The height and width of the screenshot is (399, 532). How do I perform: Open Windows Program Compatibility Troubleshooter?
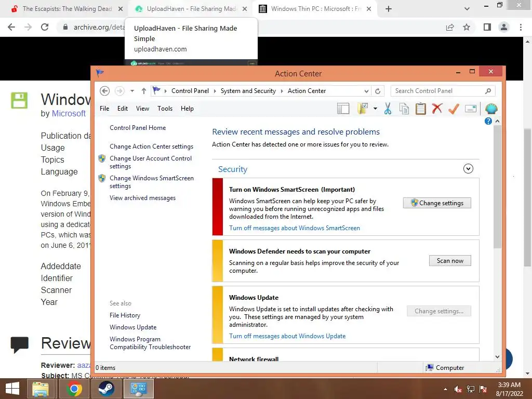click(x=150, y=343)
